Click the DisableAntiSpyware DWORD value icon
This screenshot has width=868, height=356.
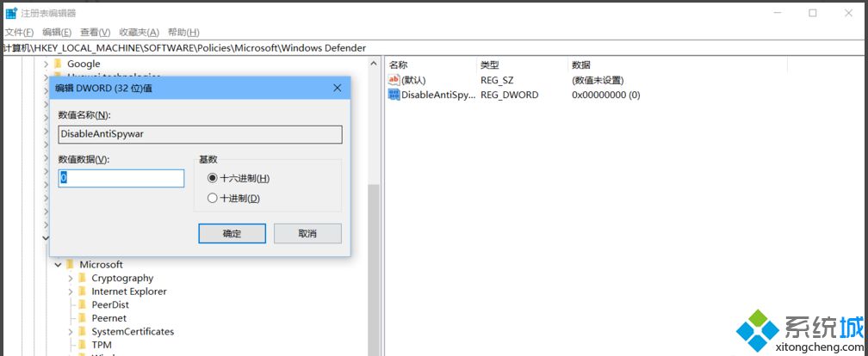[x=394, y=95]
